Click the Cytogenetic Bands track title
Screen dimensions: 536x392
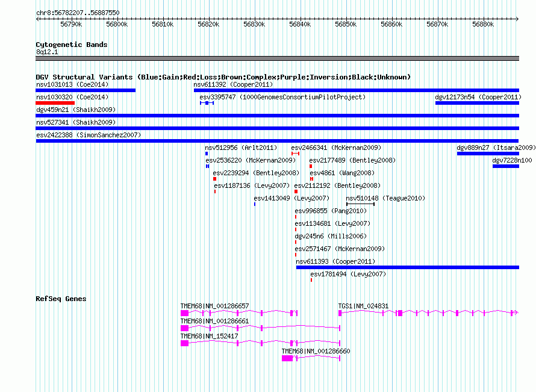72,45
